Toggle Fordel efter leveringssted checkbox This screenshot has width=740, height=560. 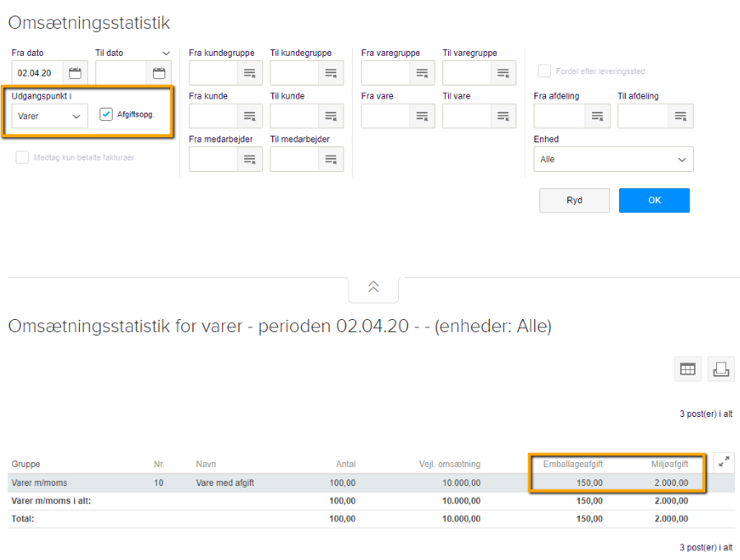543,72
